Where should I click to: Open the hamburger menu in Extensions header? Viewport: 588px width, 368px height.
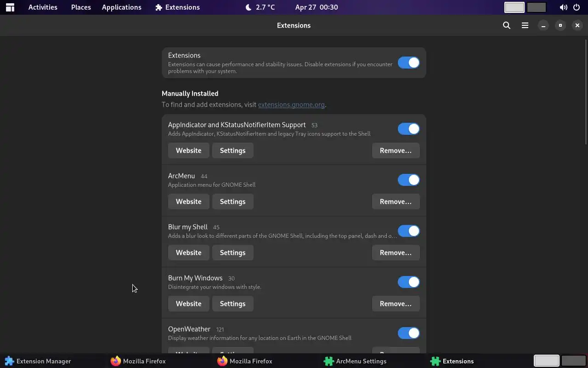525,25
